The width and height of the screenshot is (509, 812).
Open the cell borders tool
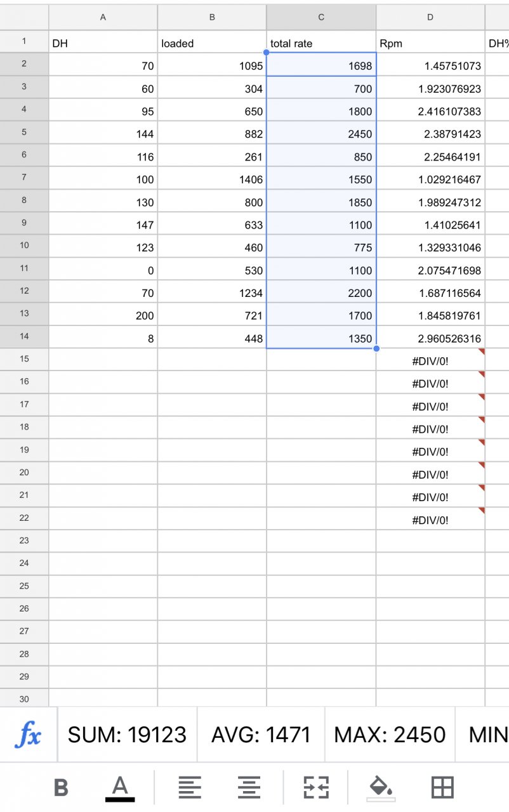point(443,788)
